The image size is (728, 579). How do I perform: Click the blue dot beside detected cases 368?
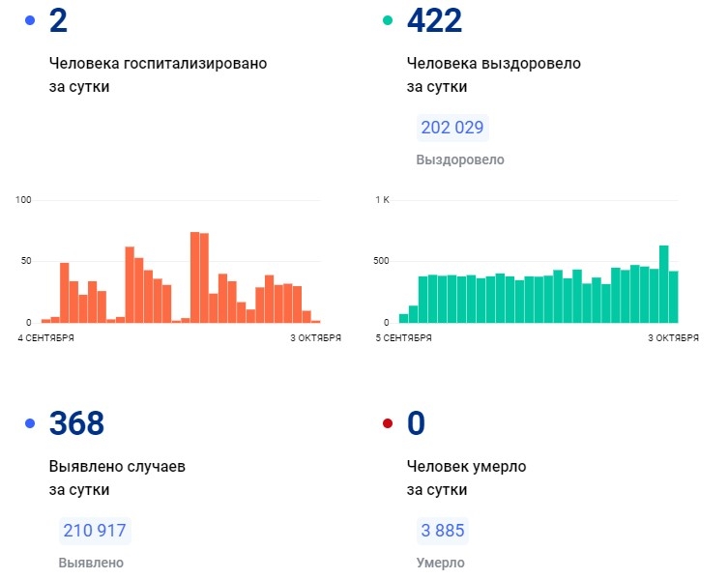[30, 423]
